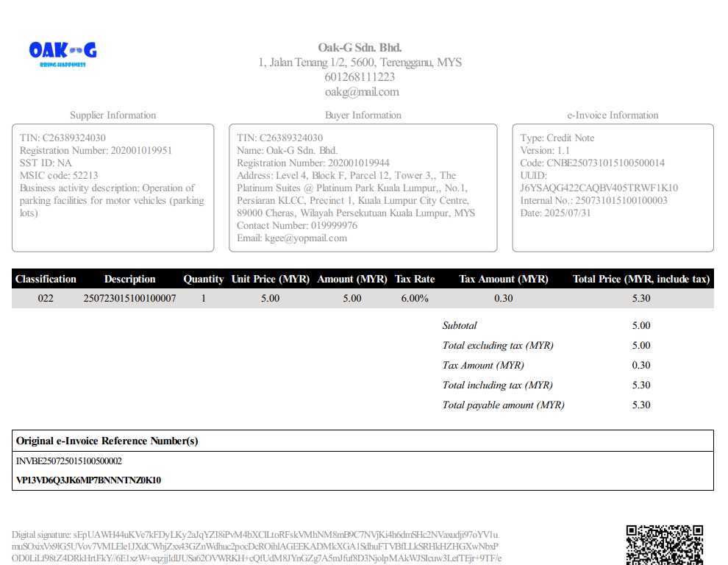This screenshot has width=728, height=565.
Task: Click the Supplier Information section heading
Action: (x=113, y=116)
